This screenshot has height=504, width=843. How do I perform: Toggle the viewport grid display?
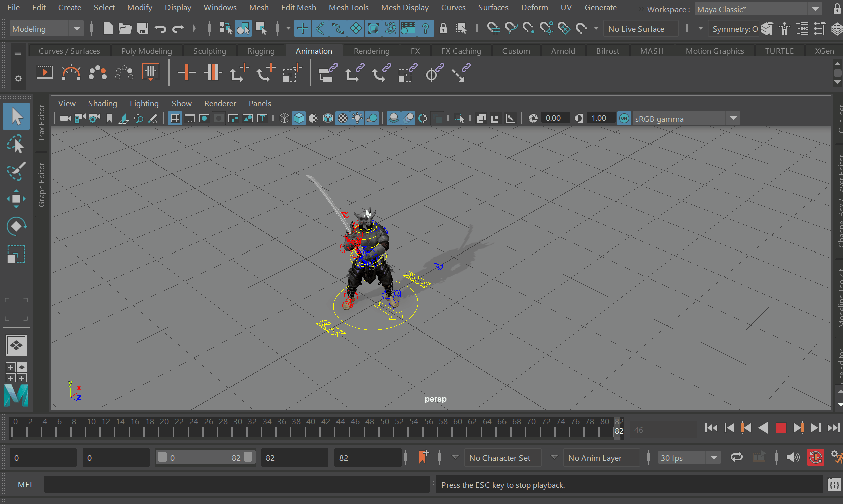(175, 118)
